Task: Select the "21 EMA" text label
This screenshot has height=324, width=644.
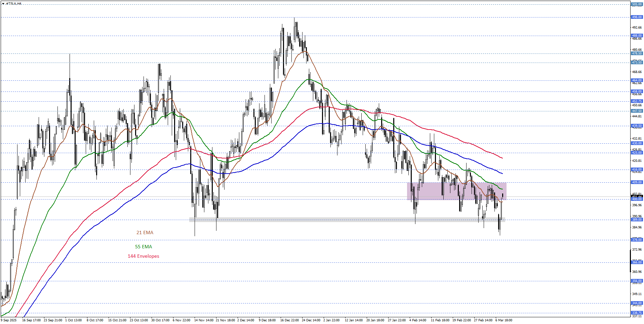Action: (x=145, y=232)
